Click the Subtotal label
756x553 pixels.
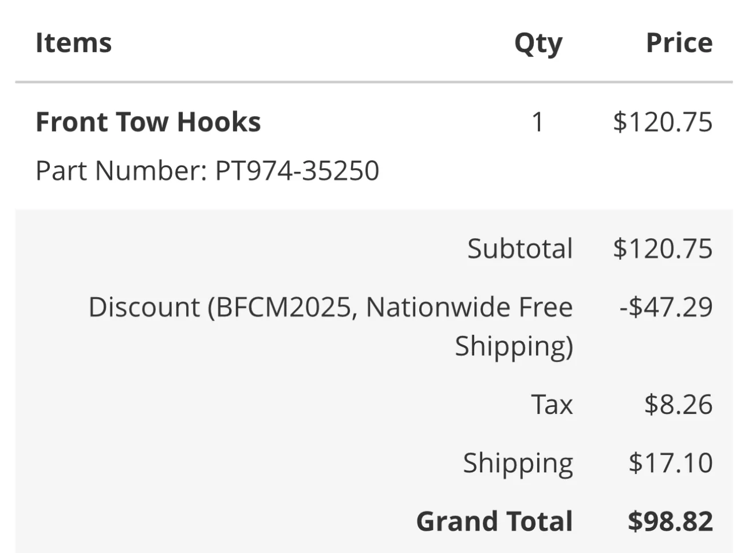point(519,248)
